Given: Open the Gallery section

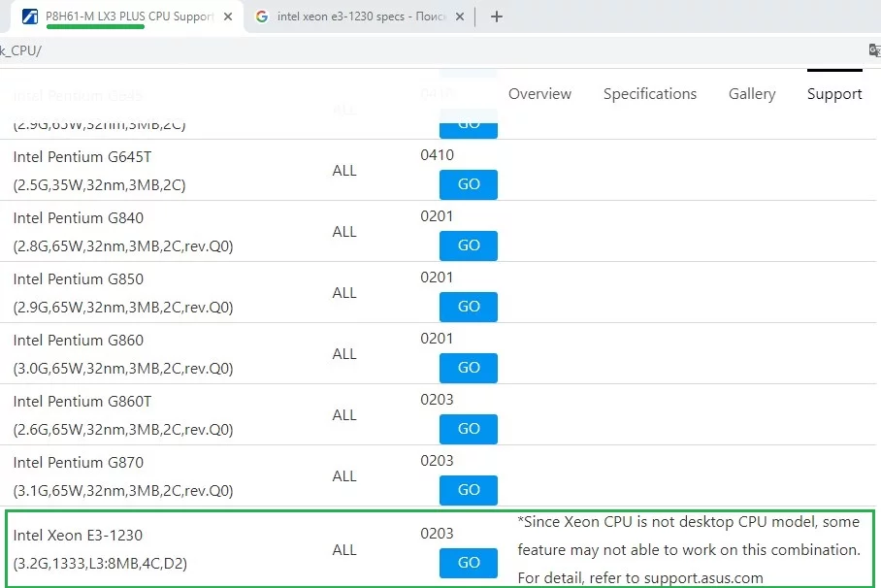Looking at the screenshot, I should click(x=752, y=94).
